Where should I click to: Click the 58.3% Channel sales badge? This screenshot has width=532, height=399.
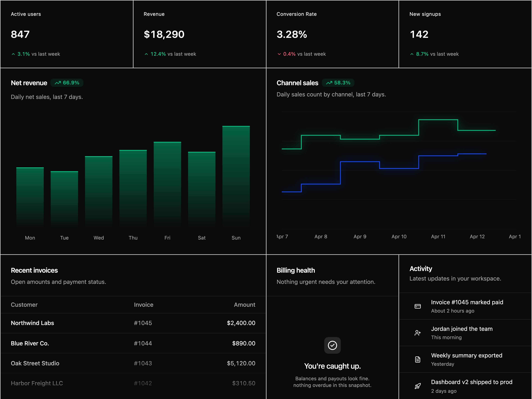click(x=338, y=83)
